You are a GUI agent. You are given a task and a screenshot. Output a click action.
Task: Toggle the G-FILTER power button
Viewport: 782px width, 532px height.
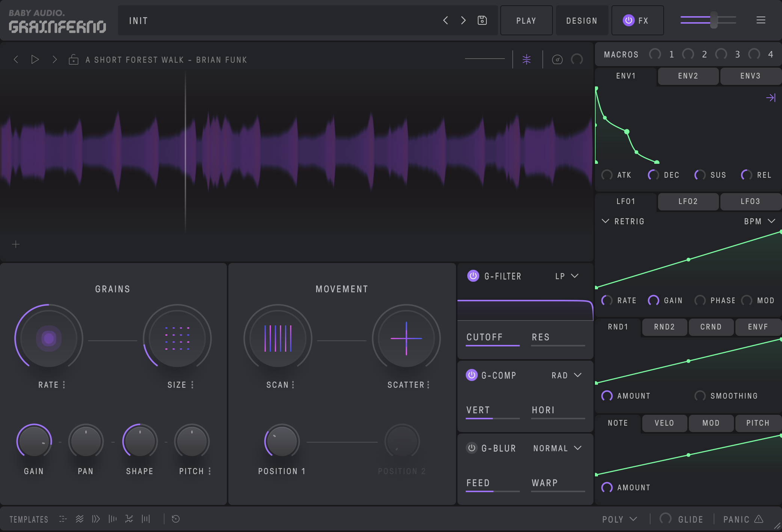click(473, 276)
